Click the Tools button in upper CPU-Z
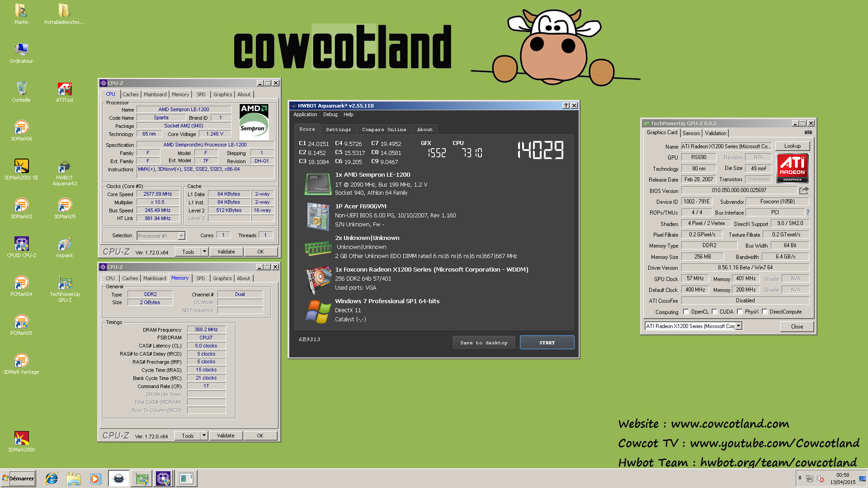Viewport: 868px width, 488px height. point(189,252)
